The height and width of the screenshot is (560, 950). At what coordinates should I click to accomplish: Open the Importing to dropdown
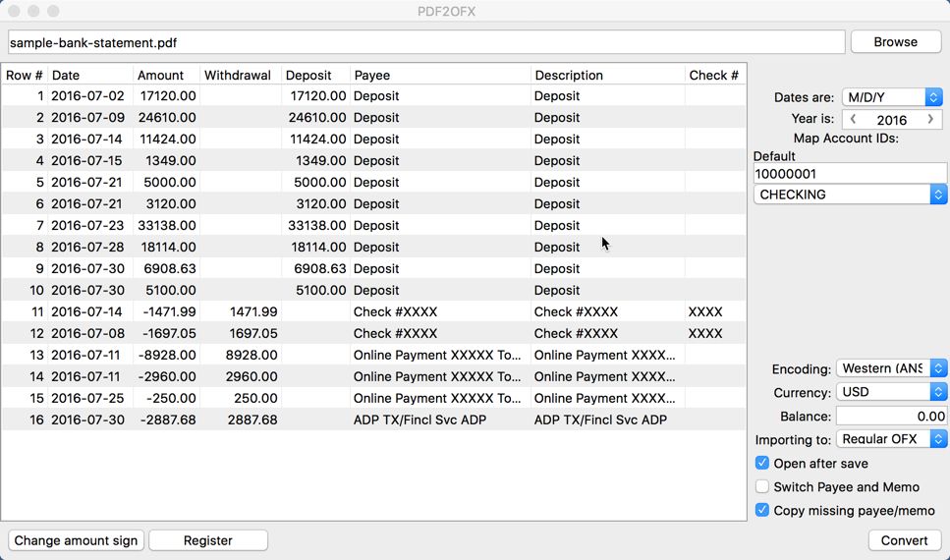click(x=891, y=439)
